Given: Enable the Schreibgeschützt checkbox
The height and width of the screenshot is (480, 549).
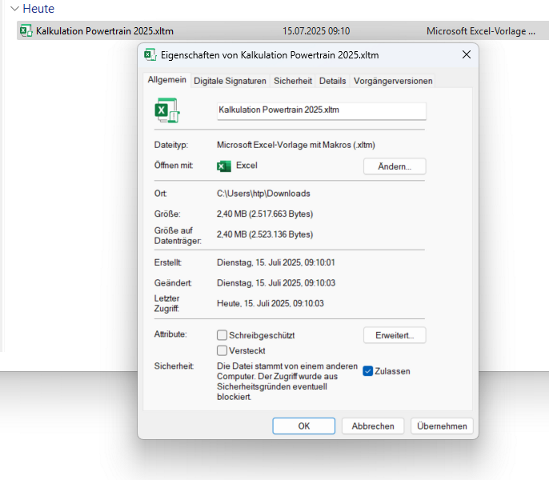Looking at the screenshot, I should click(222, 335).
